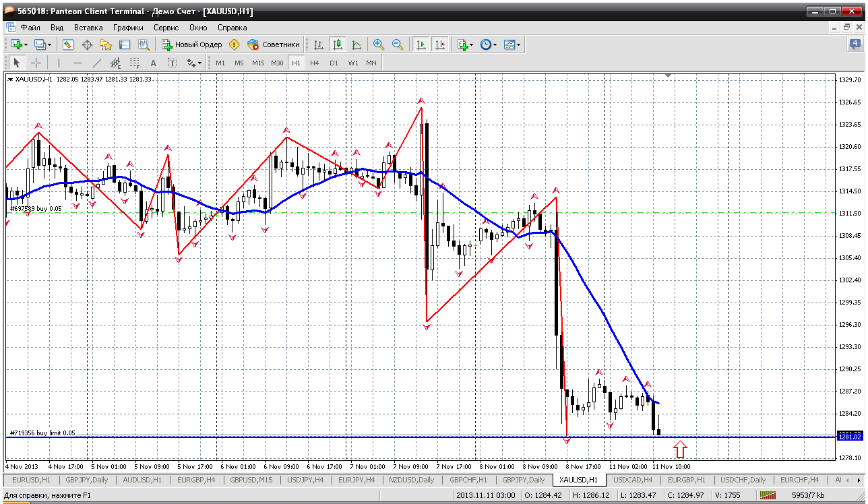Open the Справка menu
868x504 pixels.
pyautogui.click(x=232, y=28)
